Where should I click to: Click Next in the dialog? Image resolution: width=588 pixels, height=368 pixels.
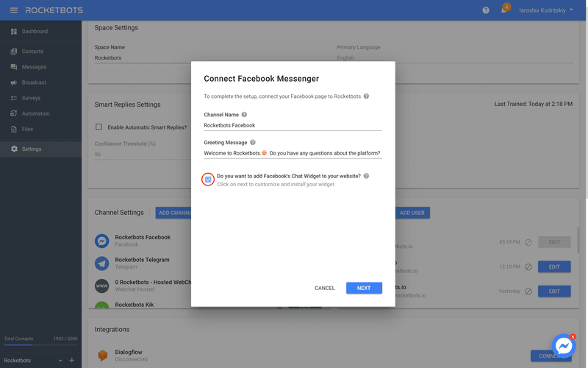(364, 288)
